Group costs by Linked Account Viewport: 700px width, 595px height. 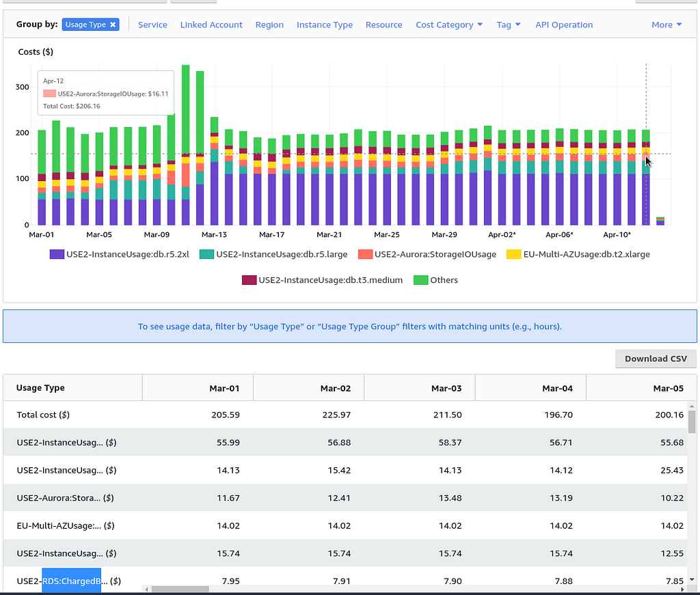211,25
